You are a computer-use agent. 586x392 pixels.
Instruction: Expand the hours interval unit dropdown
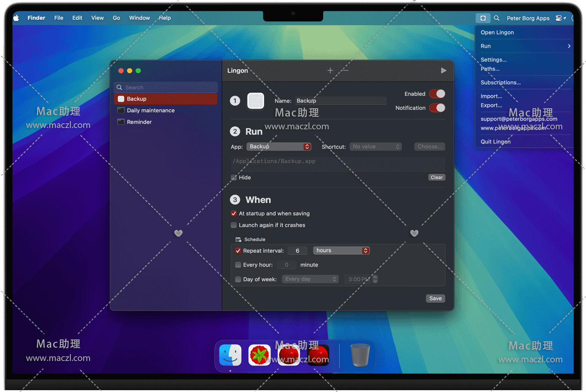click(x=341, y=250)
